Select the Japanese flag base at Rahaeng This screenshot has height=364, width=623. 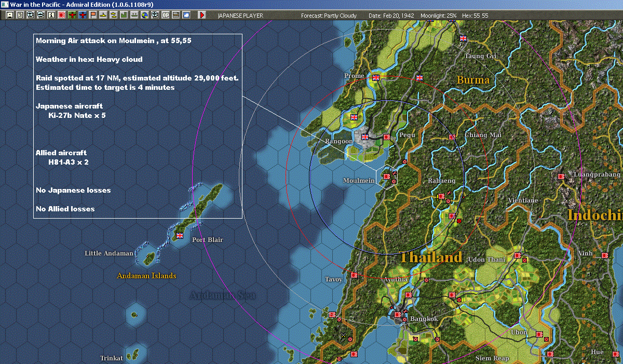[441, 196]
